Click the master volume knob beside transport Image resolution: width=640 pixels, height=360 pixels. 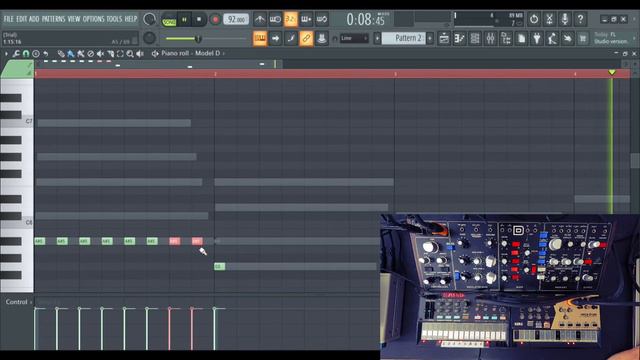pyautogui.click(x=149, y=19)
